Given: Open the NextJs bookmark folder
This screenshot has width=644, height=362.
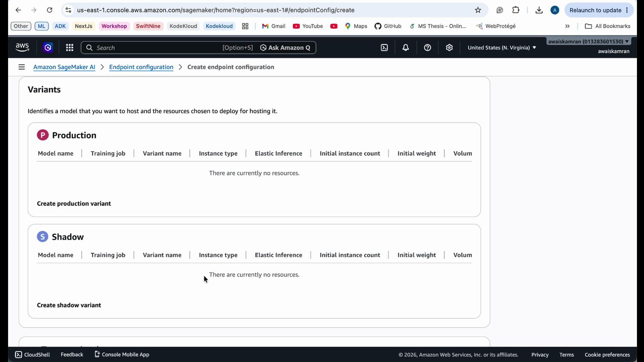Looking at the screenshot, I should pyautogui.click(x=84, y=26).
